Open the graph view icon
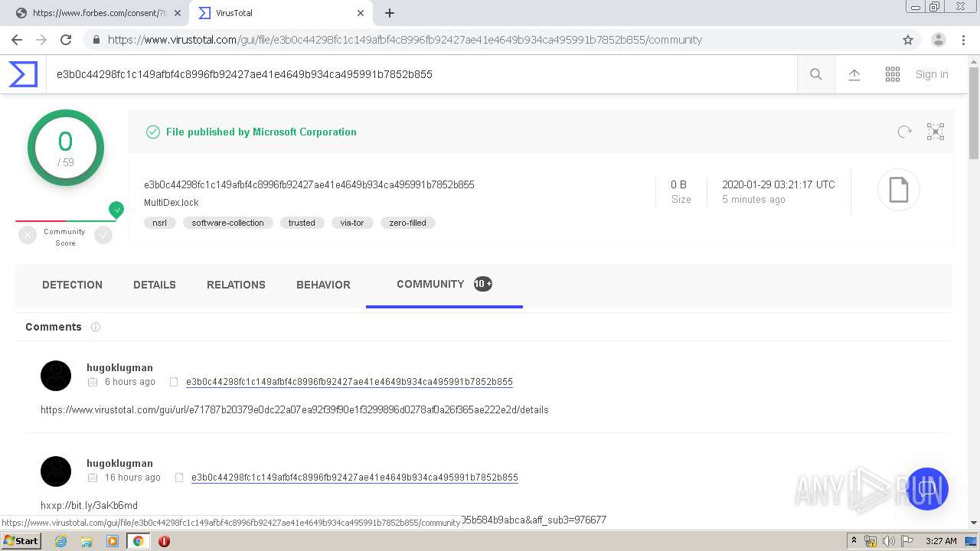 point(936,132)
